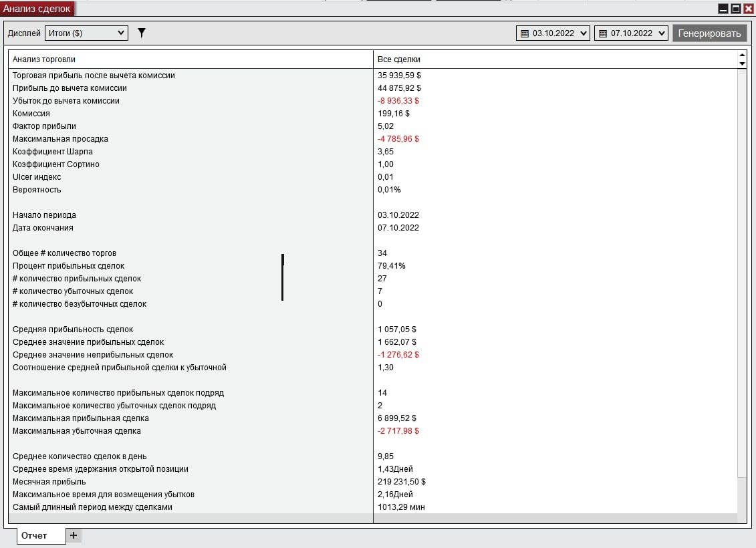Click the Генерировать button
Image resolution: width=756 pixels, height=548 pixels.
709,33
